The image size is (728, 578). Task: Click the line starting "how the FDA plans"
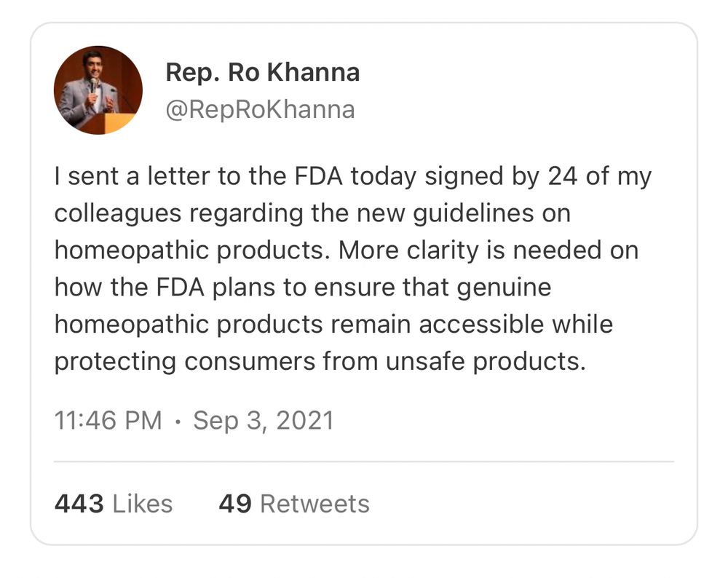(302, 288)
